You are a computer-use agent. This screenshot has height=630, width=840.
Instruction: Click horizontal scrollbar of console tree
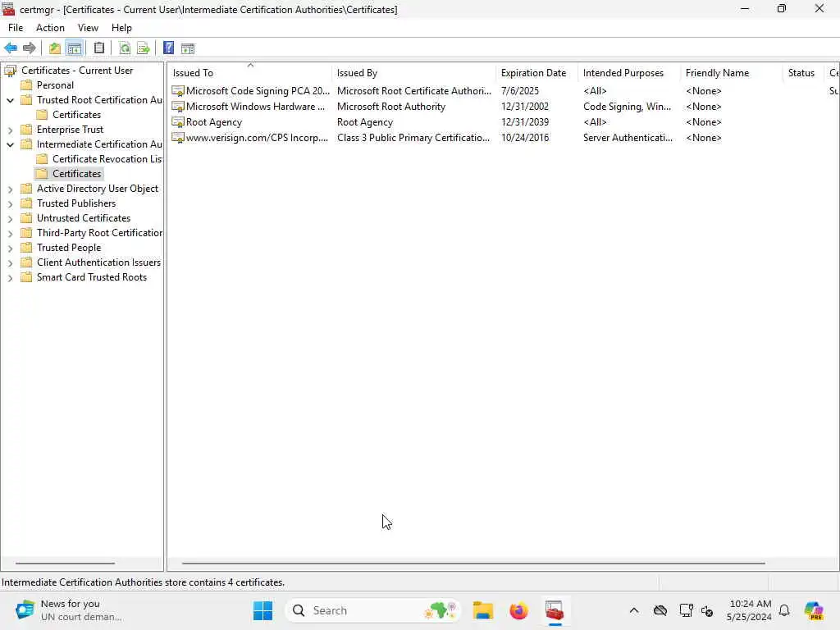pos(66,564)
